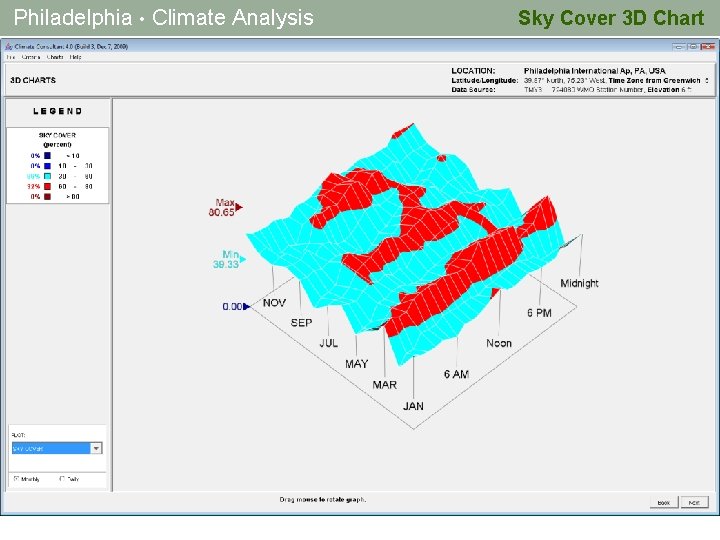Click the Climate Consultant app icon in title bar
This screenshot has width=720, height=540.
coord(9,46)
